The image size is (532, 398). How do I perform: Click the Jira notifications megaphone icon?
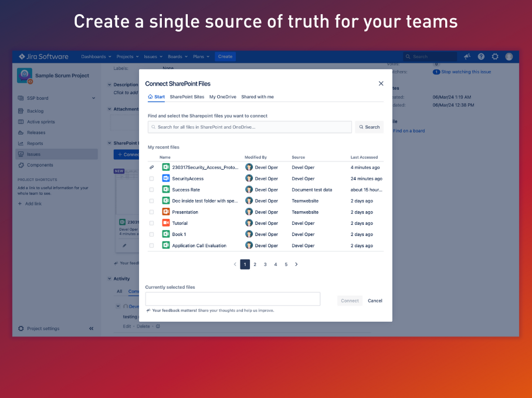(x=467, y=56)
